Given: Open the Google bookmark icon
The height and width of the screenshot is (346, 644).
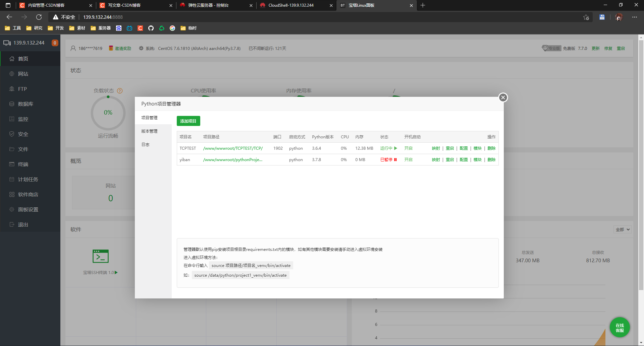Looking at the screenshot, I should tap(172, 28).
